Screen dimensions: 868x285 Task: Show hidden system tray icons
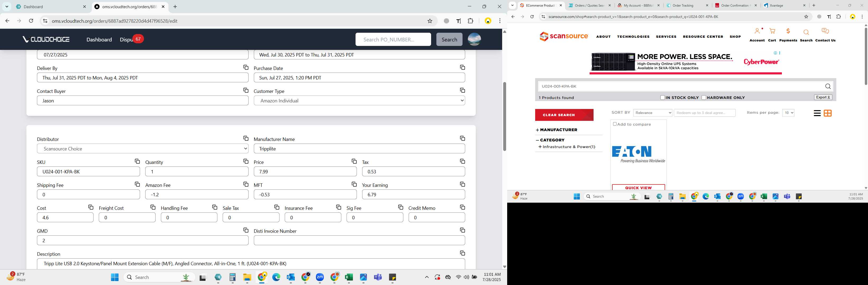(427, 277)
